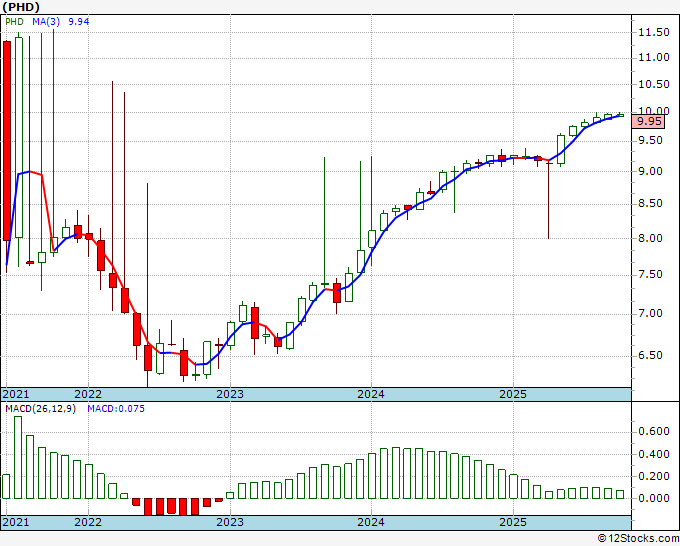Click the 0.200 MACD axis label
Image resolution: width=680 pixels, height=546 pixels.
point(654,476)
